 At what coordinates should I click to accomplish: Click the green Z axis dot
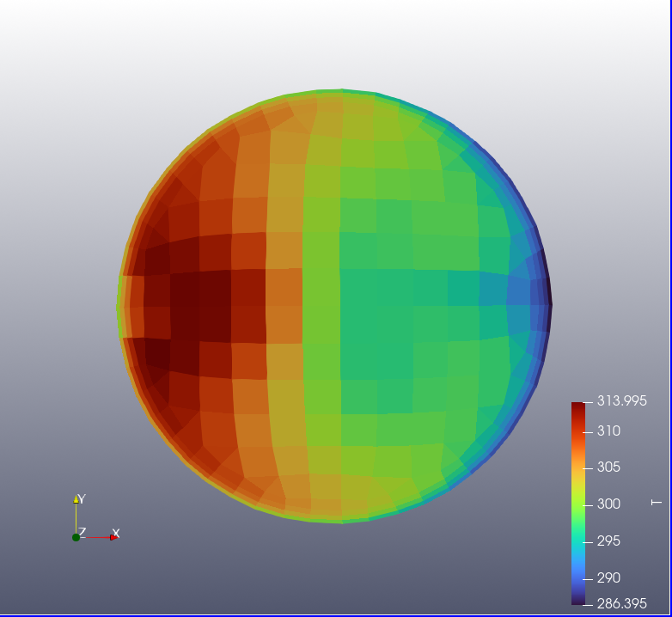pyautogui.click(x=76, y=537)
